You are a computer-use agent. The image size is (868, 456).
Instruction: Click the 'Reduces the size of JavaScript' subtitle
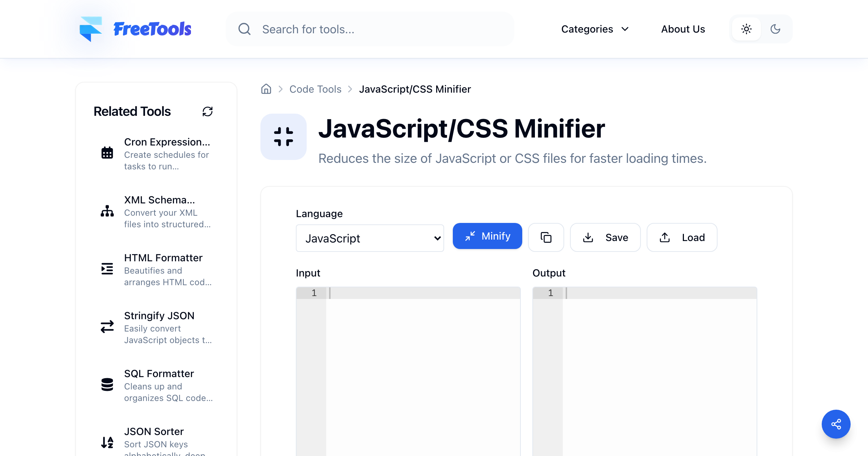[x=512, y=159]
